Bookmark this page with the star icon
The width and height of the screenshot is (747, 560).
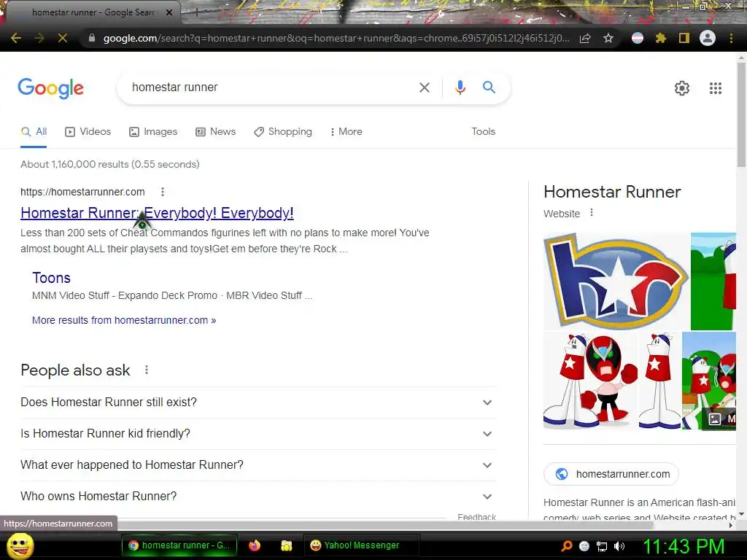pos(608,38)
